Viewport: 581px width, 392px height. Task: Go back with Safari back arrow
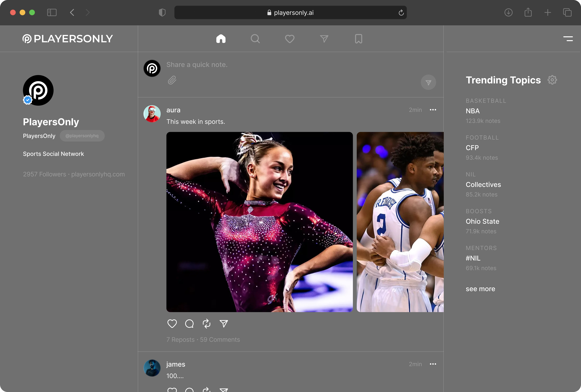72,13
